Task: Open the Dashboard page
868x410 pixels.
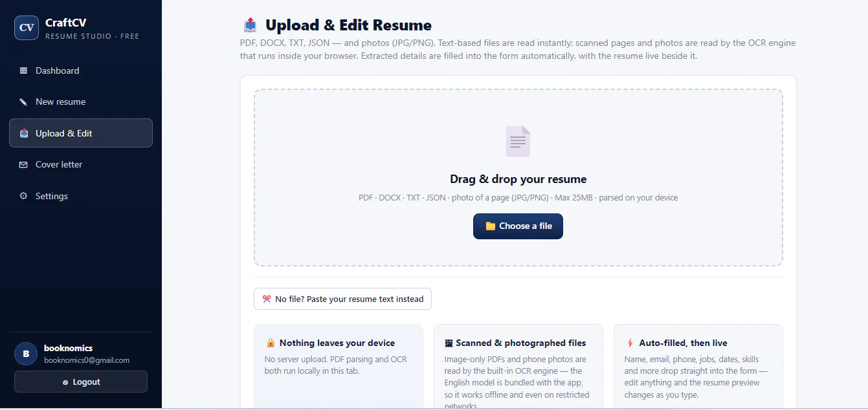Action: click(x=81, y=70)
